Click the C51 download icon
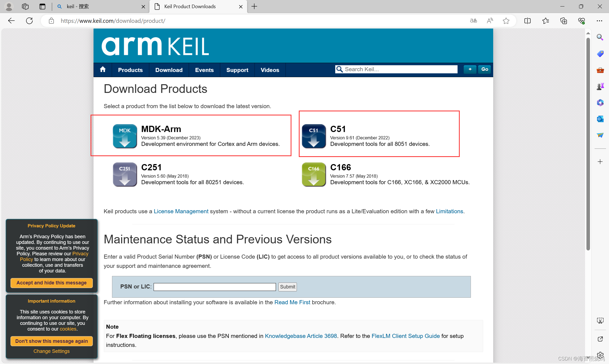 click(x=314, y=136)
